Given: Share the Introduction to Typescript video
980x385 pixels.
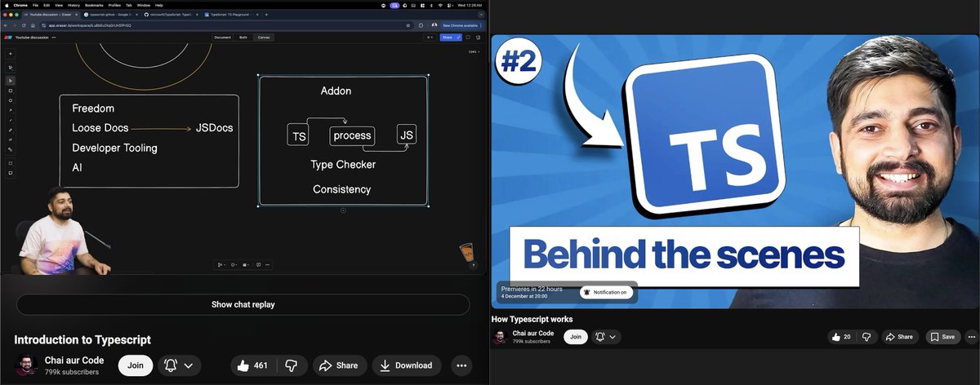Looking at the screenshot, I should [338, 365].
